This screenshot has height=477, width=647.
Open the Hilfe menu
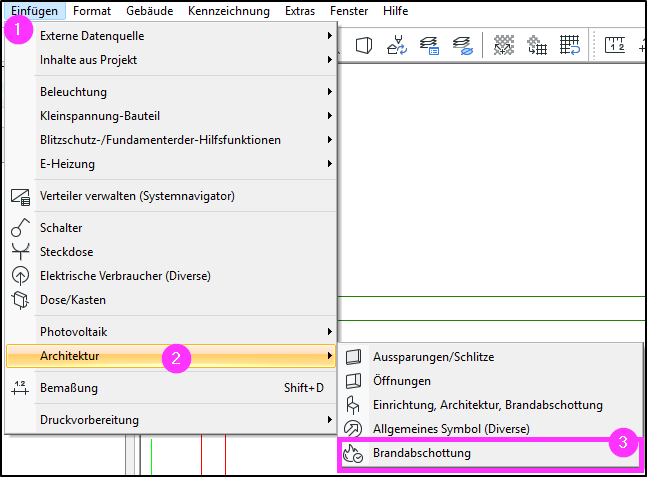click(x=395, y=11)
